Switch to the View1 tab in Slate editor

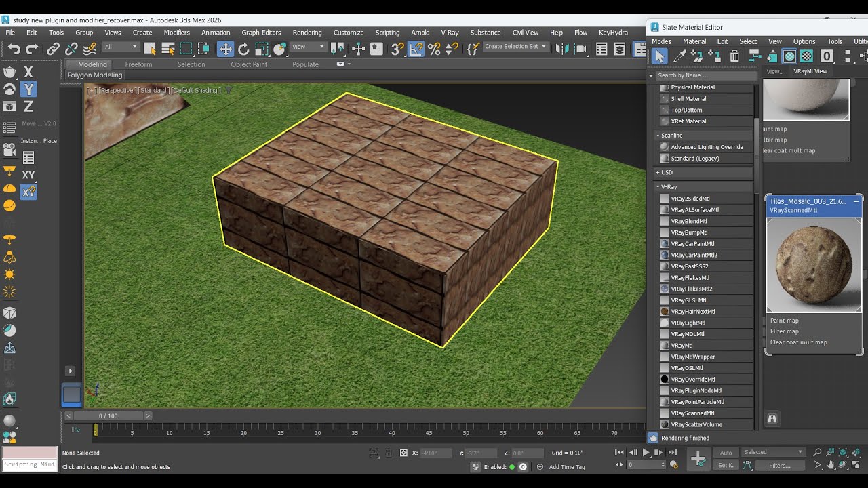coord(774,71)
